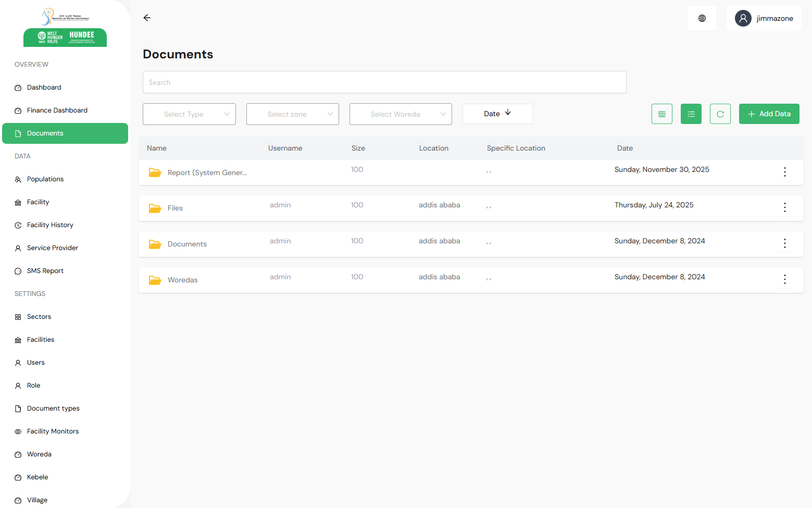The height and width of the screenshot is (508, 812).
Task: Refresh the documents list
Action: tap(720, 114)
